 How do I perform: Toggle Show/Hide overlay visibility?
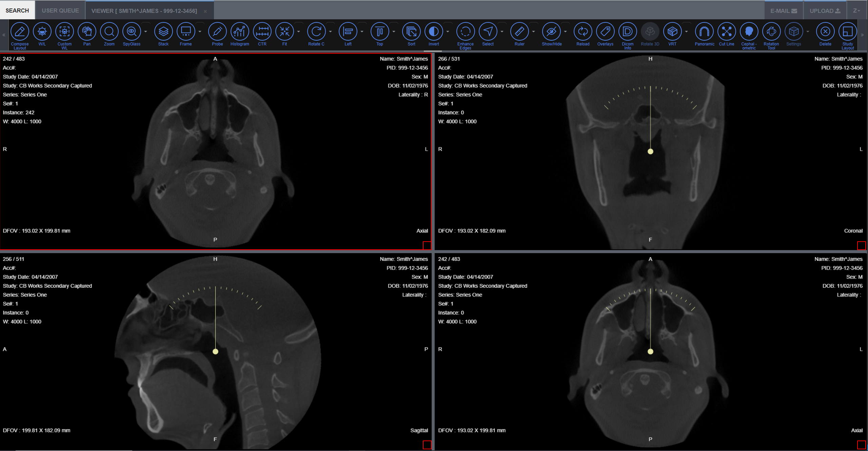[551, 32]
